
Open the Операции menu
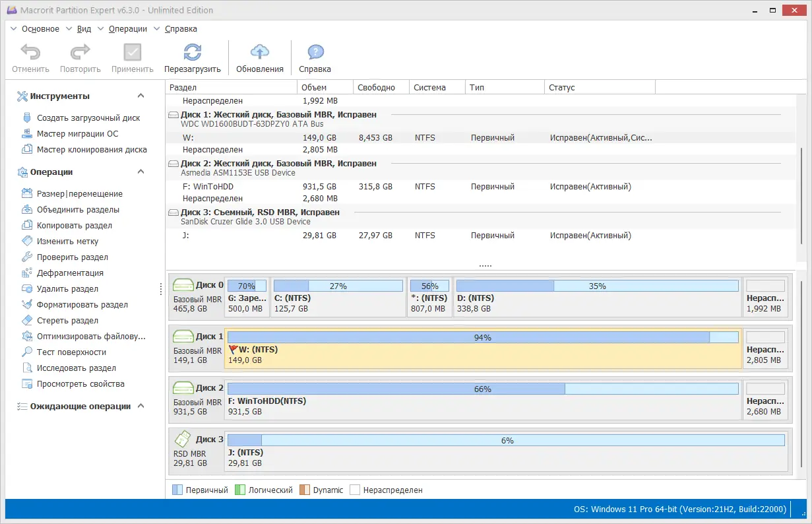[128, 29]
